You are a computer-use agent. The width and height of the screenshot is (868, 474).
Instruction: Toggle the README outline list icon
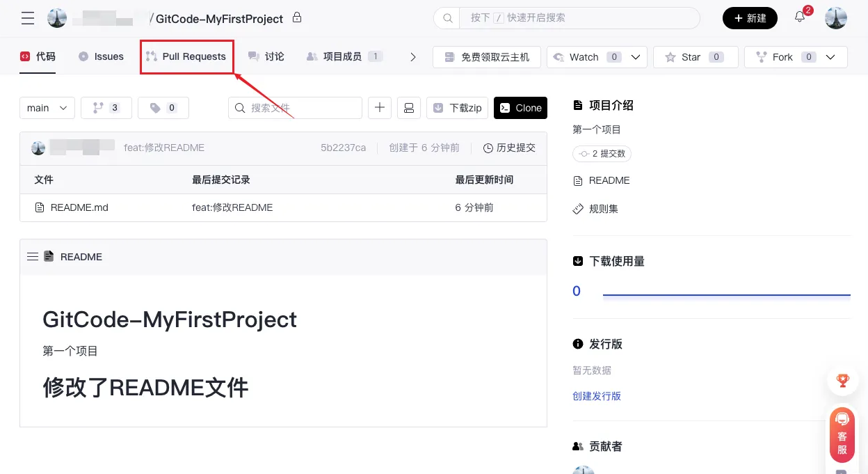coord(33,257)
